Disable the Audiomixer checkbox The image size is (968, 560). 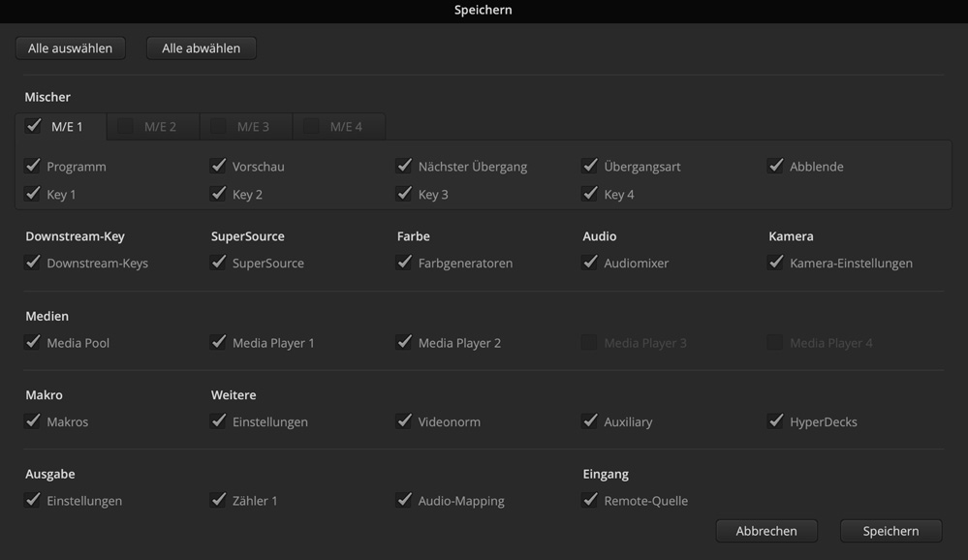pos(590,263)
